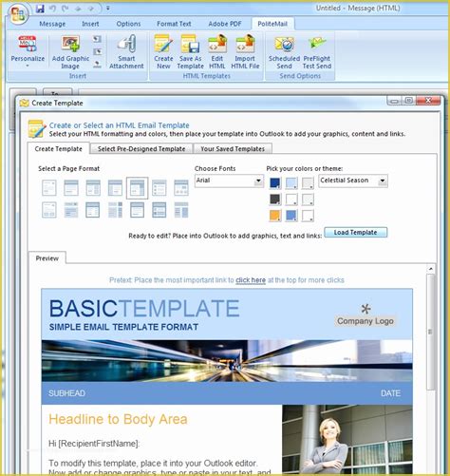Viewport: 450px width, 476px height.
Task: Open the Message ribbon tab
Action: click(x=52, y=24)
